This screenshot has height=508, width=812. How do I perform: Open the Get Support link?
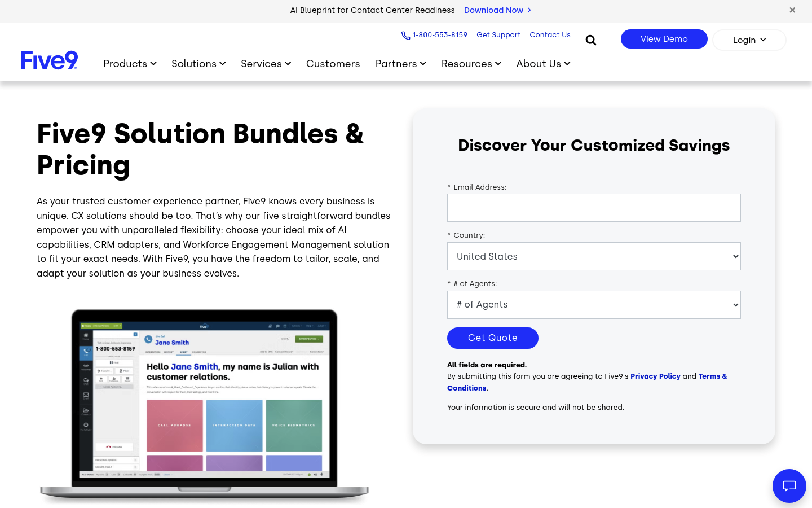pyautogui.click(x=498, y=35)
